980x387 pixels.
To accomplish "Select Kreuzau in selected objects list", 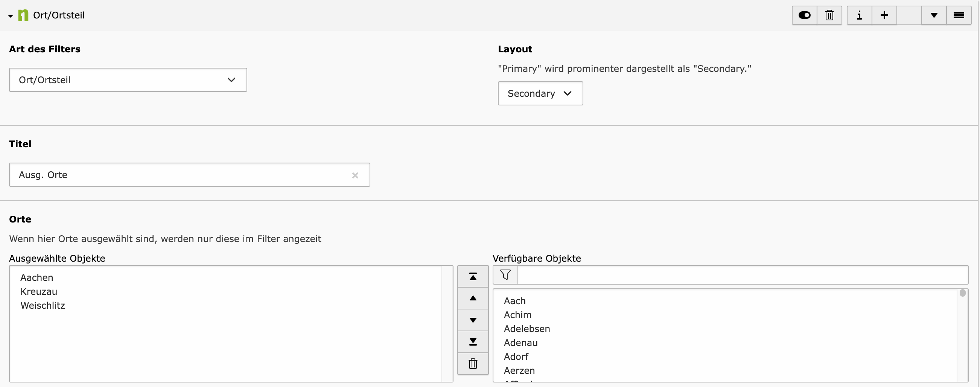I will [39, 291].
